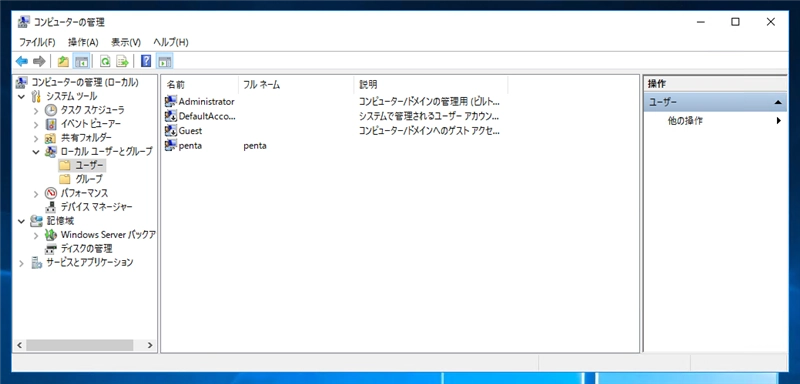
Task: Select the ユーザー folder in tree
Action: [x=89, y=165]
